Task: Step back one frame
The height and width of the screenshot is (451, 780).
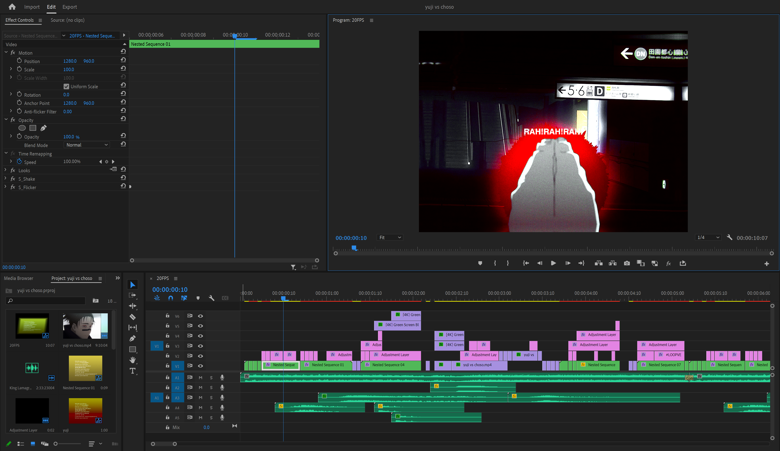Action: tap(540, 264)
